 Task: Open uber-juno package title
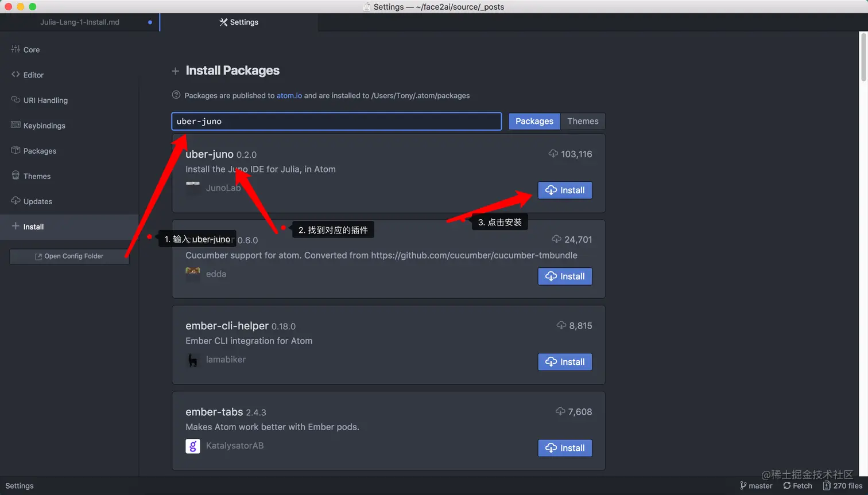[210, 154]
